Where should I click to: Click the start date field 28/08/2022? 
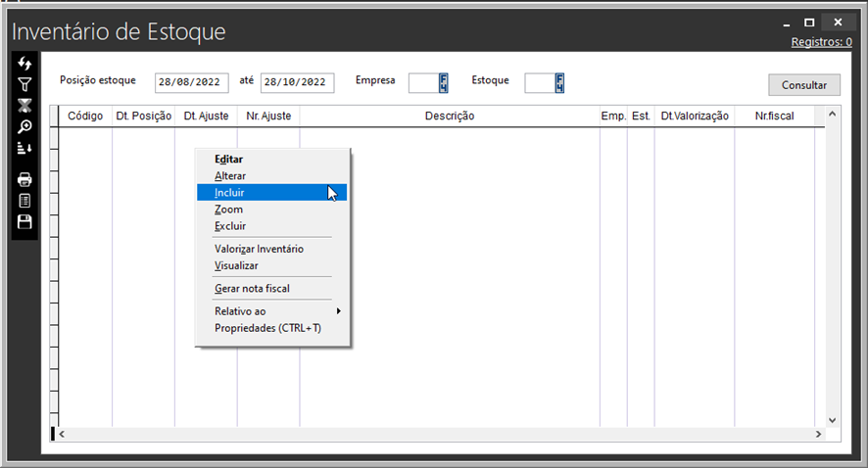click(x=192, y=83)
